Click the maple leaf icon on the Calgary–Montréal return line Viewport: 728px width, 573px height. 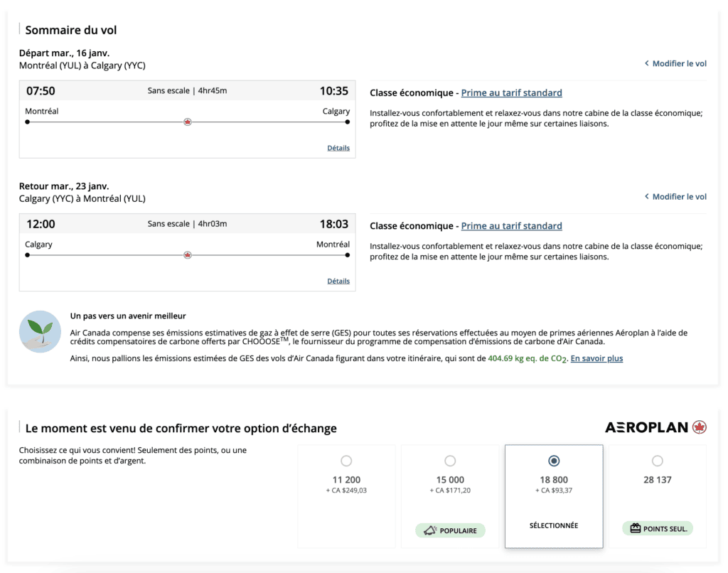[188, 255]
